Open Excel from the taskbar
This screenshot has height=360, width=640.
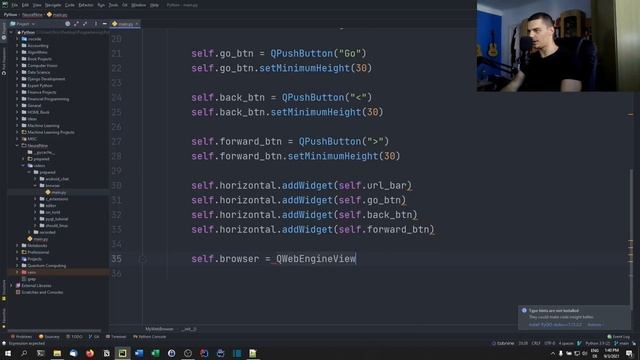point(155,353)
